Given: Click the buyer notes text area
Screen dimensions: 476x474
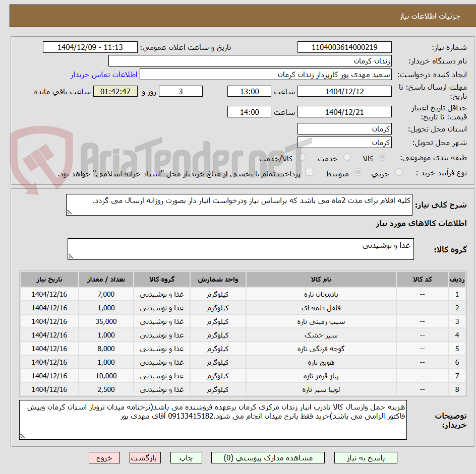Looking at the screenshot, I should pos(213,420).
